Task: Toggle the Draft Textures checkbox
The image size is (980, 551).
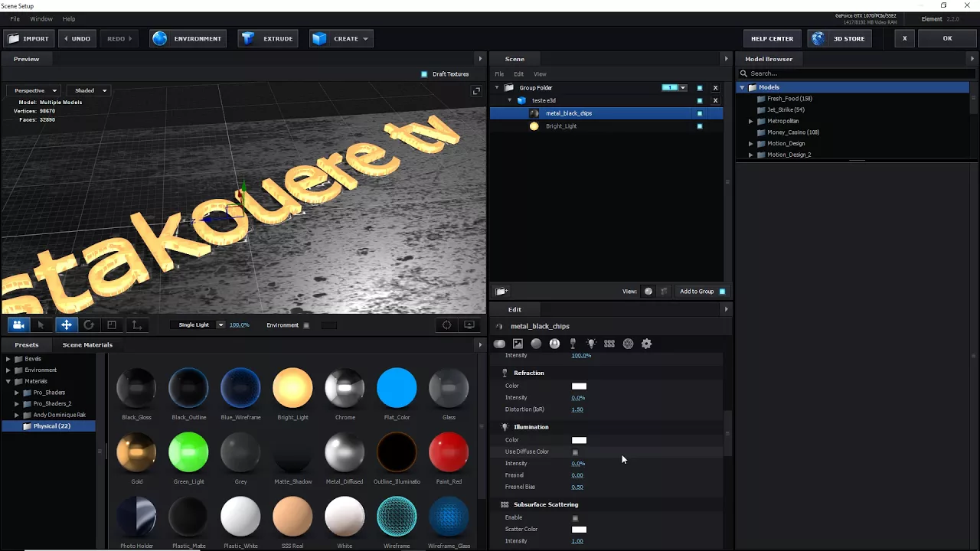Action: click(x=424, y=74)
